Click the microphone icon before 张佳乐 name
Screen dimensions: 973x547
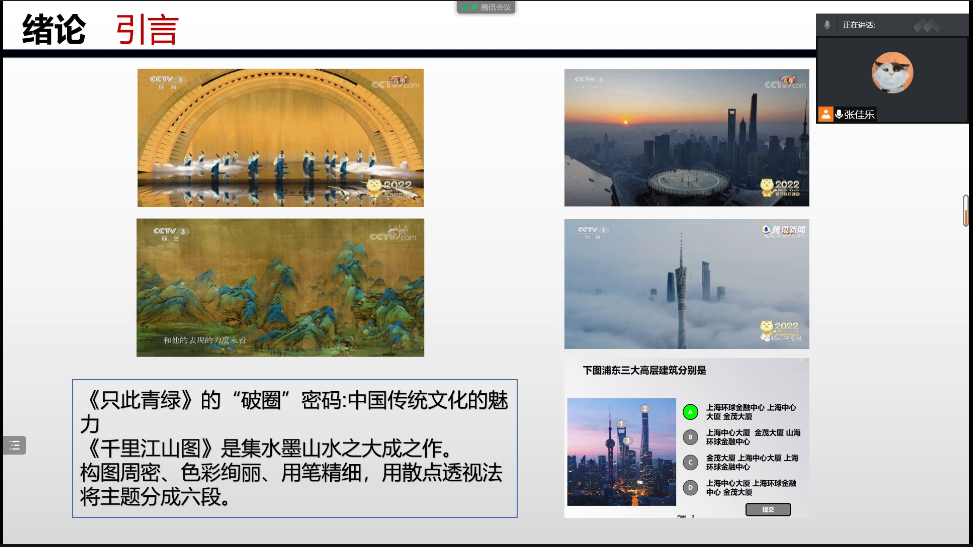(839, 114)
